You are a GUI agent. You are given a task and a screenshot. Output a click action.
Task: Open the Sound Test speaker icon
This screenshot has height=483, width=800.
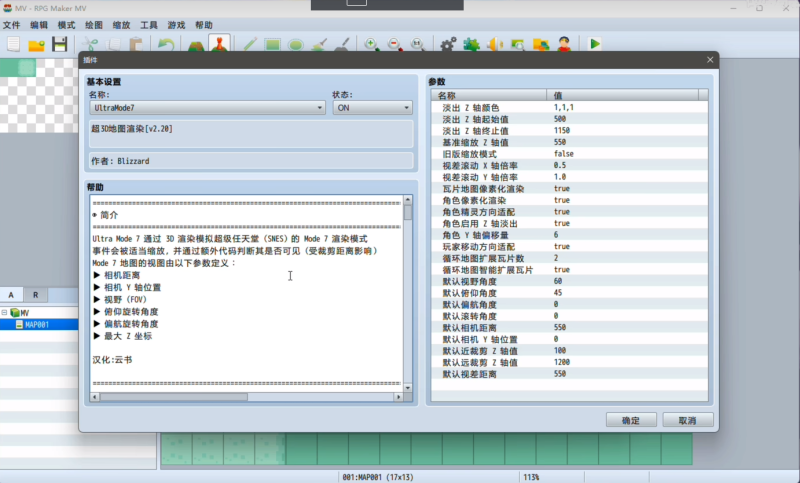(494, 44)
